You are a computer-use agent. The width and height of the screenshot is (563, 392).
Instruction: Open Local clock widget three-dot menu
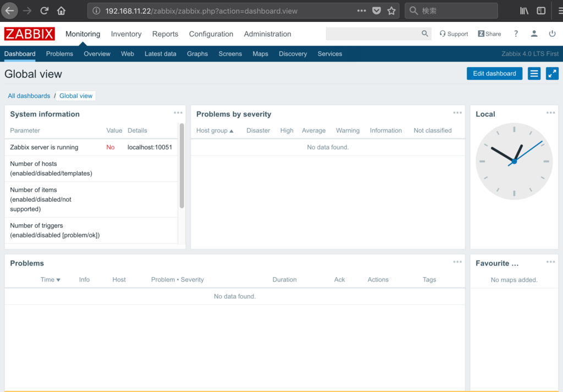pyautogui.click(x=551, y=113)
